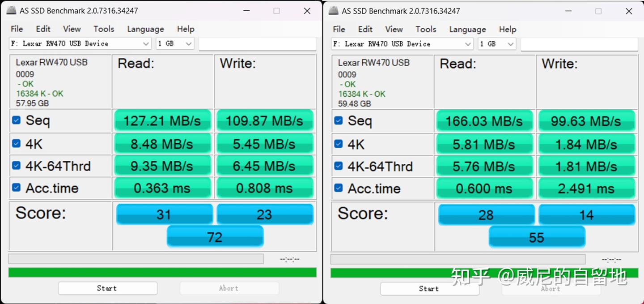
Task: Open Edit menu in right window
Action: click(365, 30)
